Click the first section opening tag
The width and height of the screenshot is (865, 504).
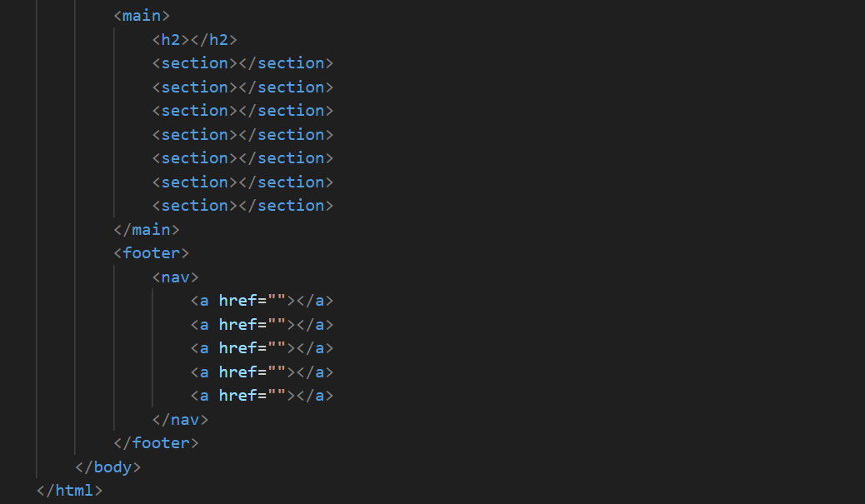click(195, 63)
